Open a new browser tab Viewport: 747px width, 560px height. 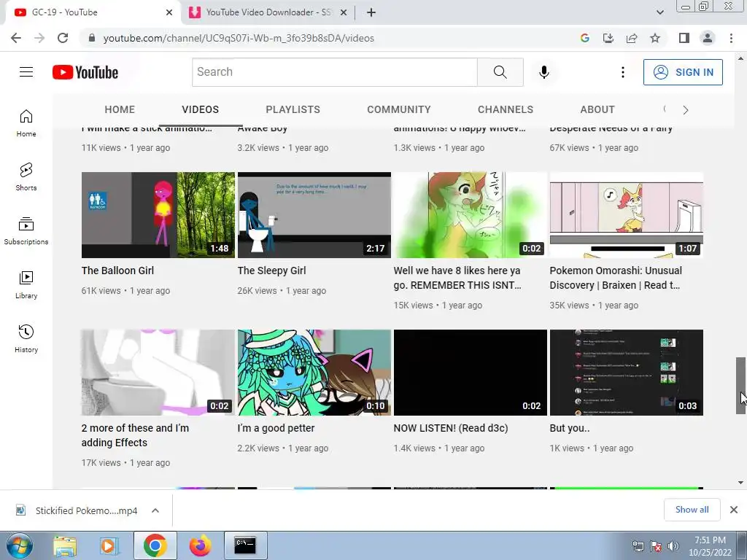tap(371, 12)
